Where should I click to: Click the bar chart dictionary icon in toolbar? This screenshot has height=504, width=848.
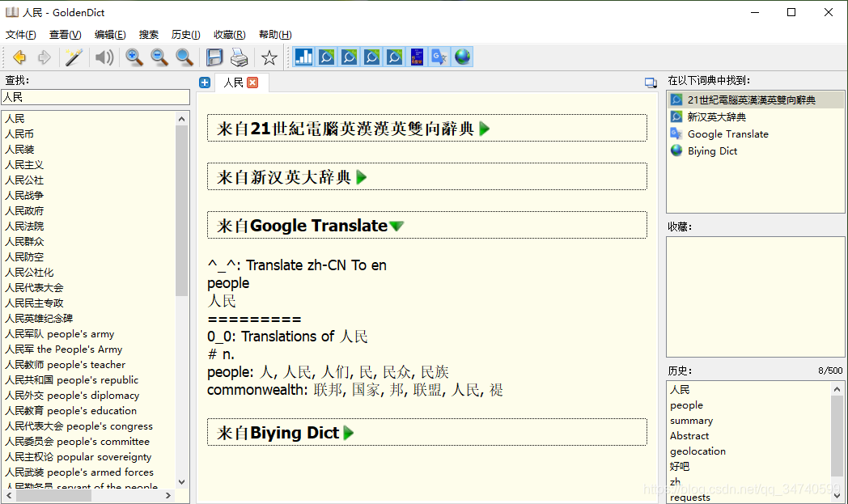304,57
